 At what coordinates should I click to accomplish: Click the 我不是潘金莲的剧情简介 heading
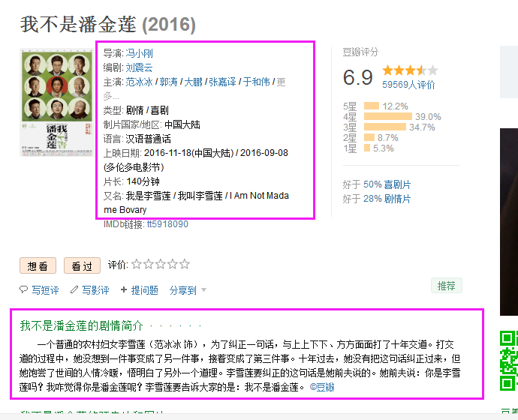coord(81,325)
